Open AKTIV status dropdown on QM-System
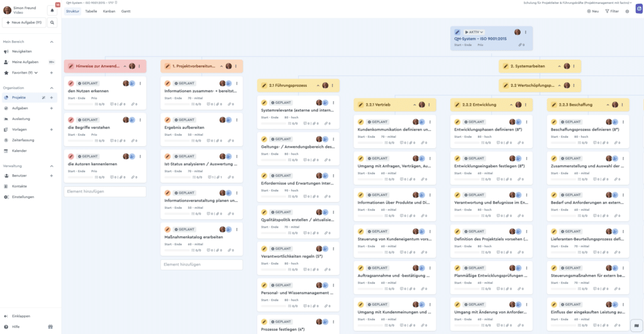The height and width of the screenshot is (334, 644). click(474, 32)
